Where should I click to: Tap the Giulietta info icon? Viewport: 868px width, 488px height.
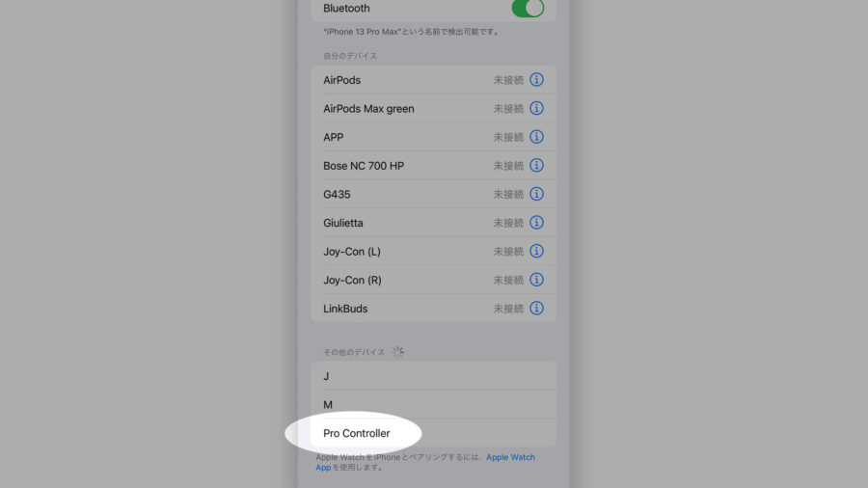pyautogui.click(x=536, y=223)
